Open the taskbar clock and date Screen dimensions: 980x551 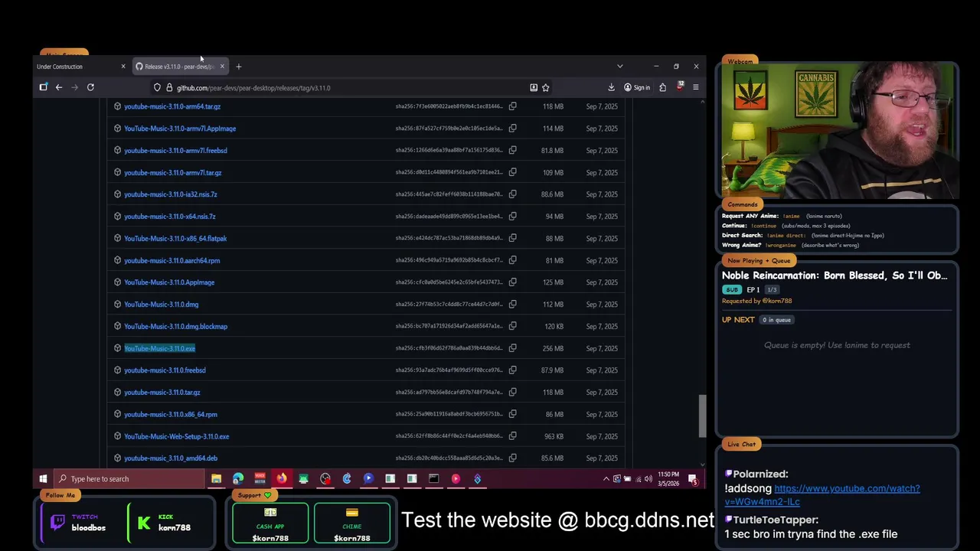point(668,479)
